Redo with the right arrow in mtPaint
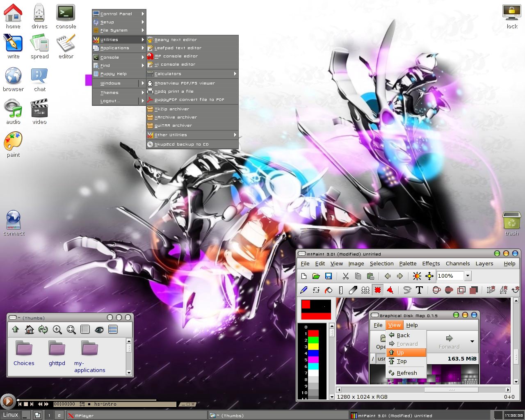This screenshot has height=420, width=525. click(400, 276)
